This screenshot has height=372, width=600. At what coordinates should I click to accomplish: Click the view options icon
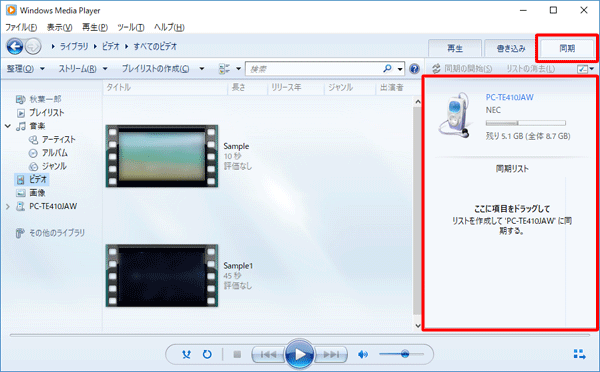click(x=224, y=69)
